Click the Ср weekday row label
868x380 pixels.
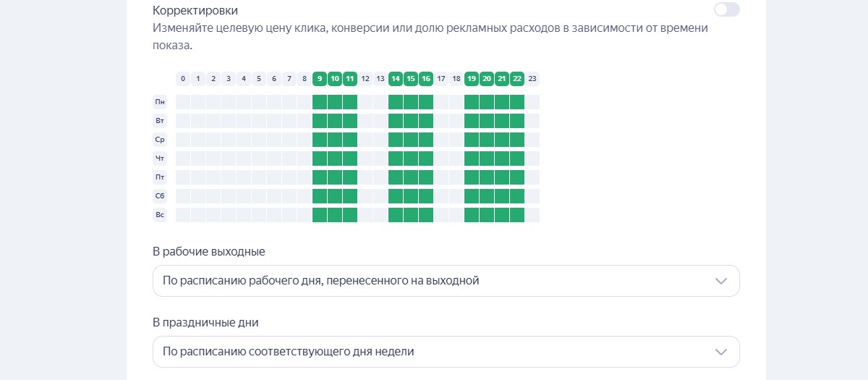[x=160, y=140]
